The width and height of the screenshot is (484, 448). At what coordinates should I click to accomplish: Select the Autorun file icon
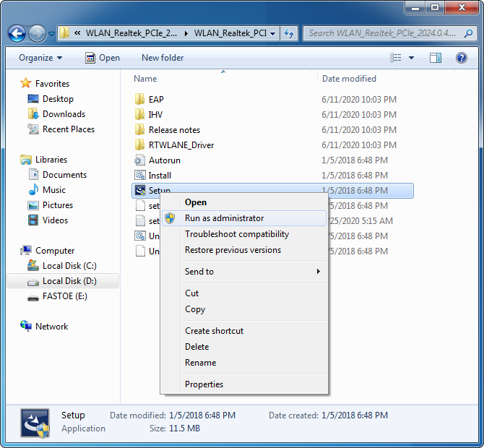pos(139,160)
